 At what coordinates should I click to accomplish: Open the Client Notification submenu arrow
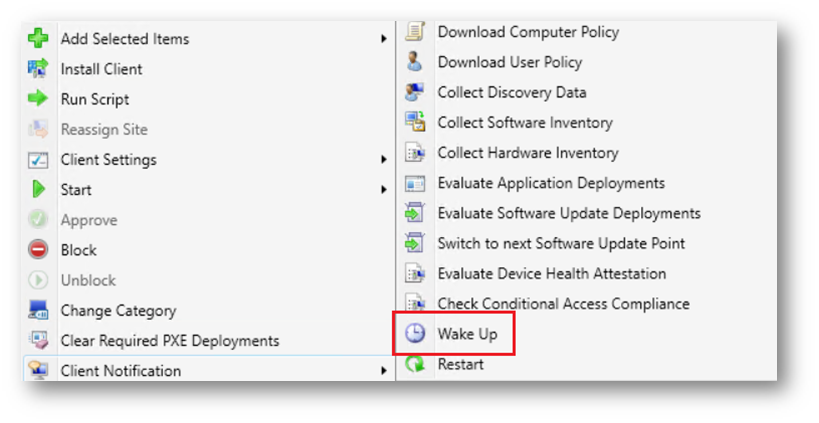point(384,370)
